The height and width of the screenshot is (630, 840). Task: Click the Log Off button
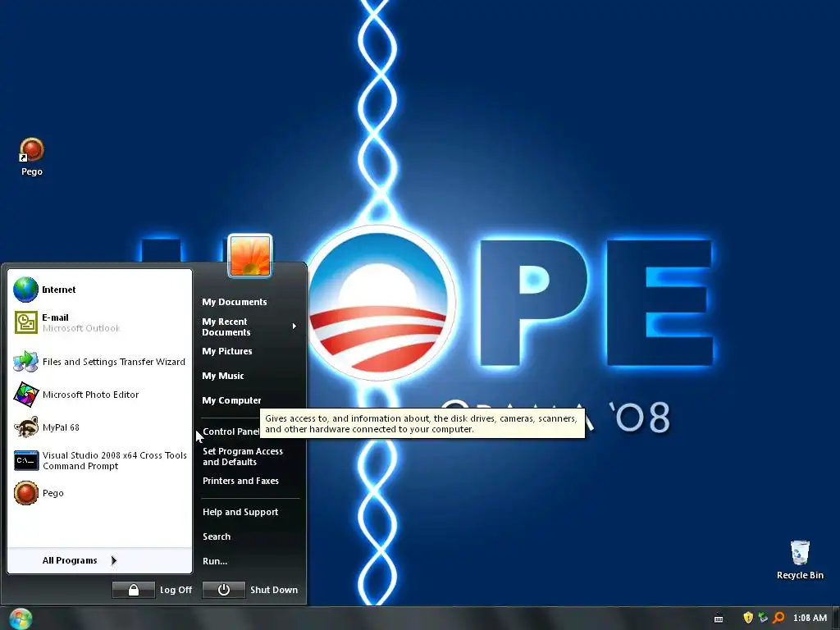pyautogui.click(x=152, y=590)
